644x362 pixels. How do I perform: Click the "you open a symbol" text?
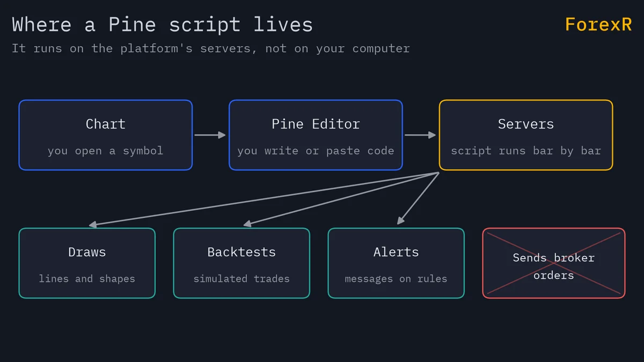[105, 151]
